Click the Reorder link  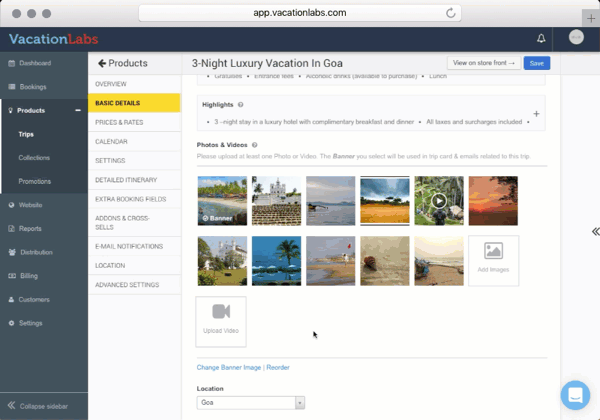tap(278, 368)
